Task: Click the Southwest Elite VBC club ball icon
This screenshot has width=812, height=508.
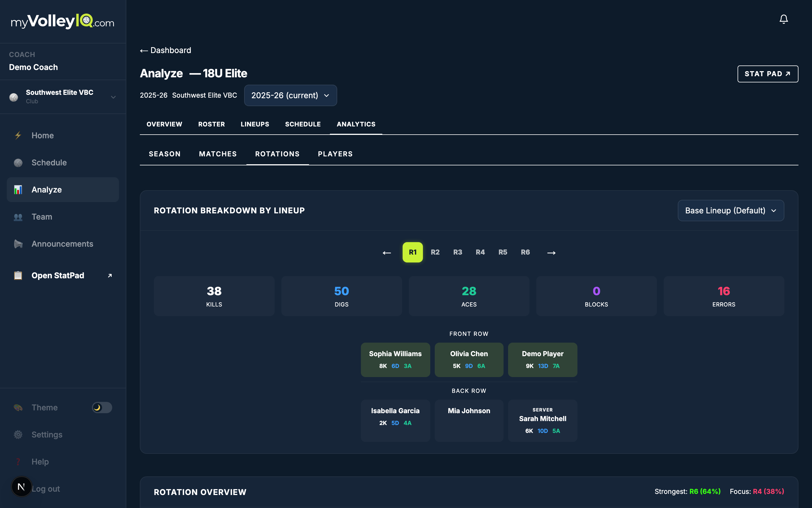Action: (x=14, y=97)
